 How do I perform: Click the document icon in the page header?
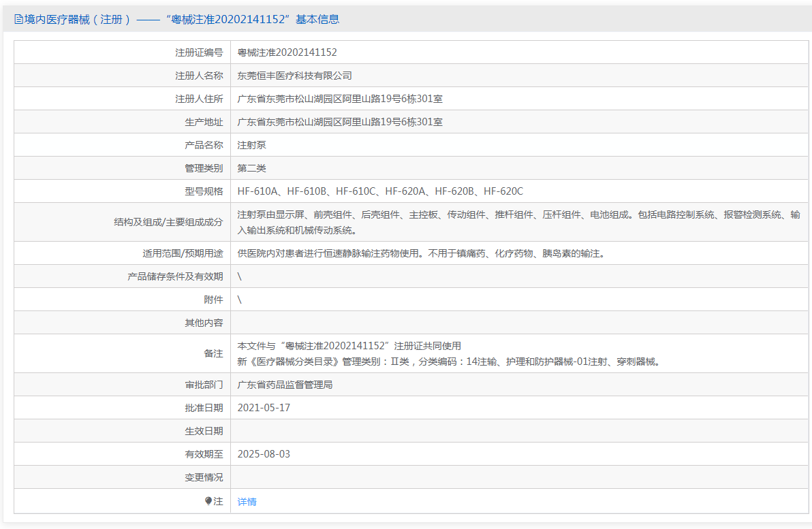point(18,20)
